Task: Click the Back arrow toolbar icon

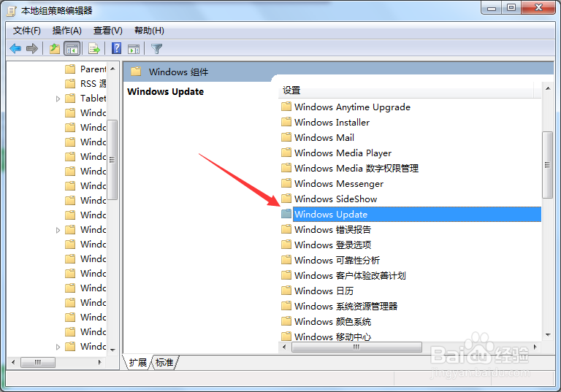Action: [15, 48]
